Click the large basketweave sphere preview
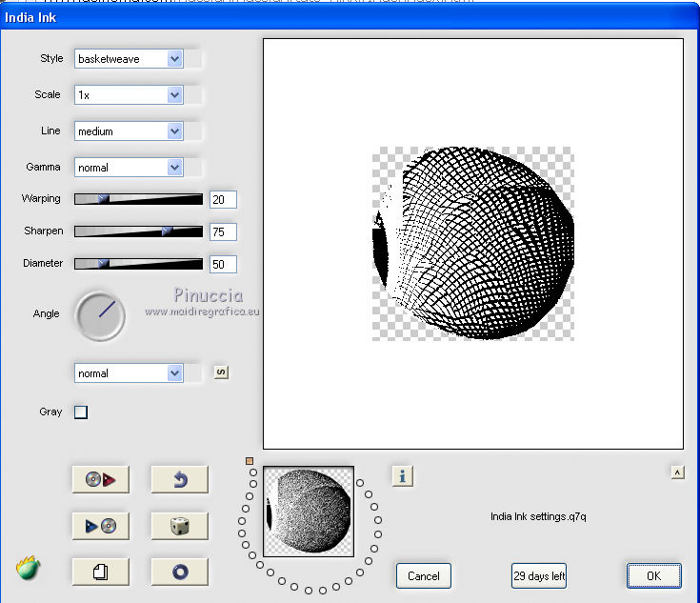This screenshot has width=700, height=603. click(x=473, y=244)
